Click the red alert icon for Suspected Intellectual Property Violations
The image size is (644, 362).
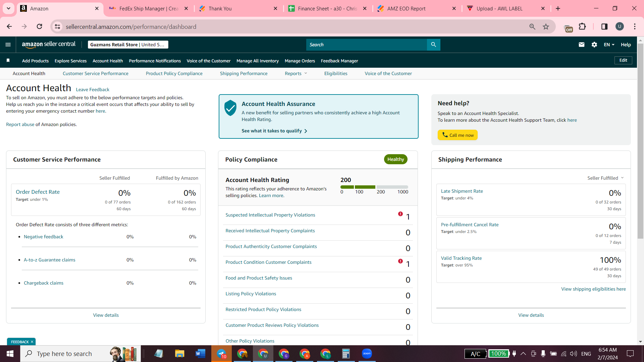tap(400, 214)
